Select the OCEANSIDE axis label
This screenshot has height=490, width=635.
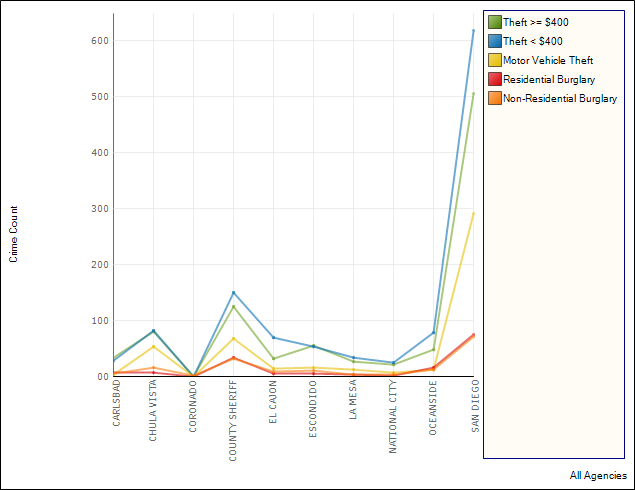pyautogui.click(x=434, y=406)
